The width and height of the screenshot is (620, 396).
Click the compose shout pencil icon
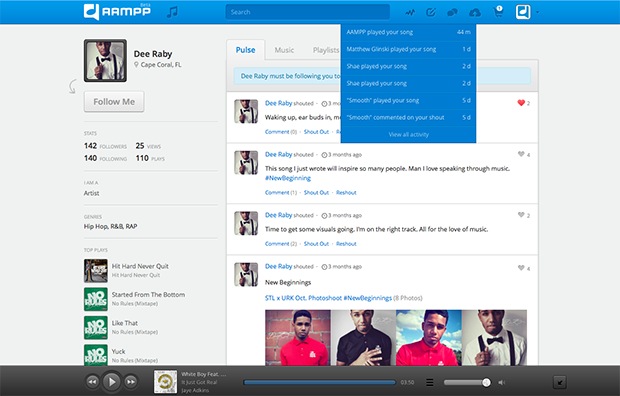[431, 12]
